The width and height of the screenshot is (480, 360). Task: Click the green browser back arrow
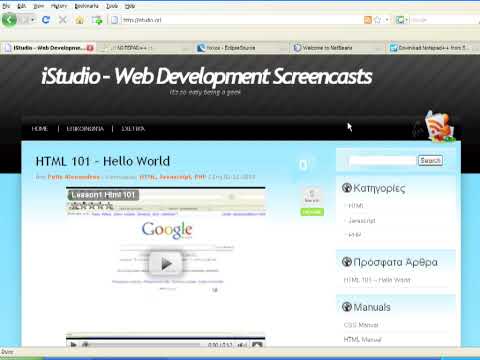pyautogui.click(x=9, y=20)
